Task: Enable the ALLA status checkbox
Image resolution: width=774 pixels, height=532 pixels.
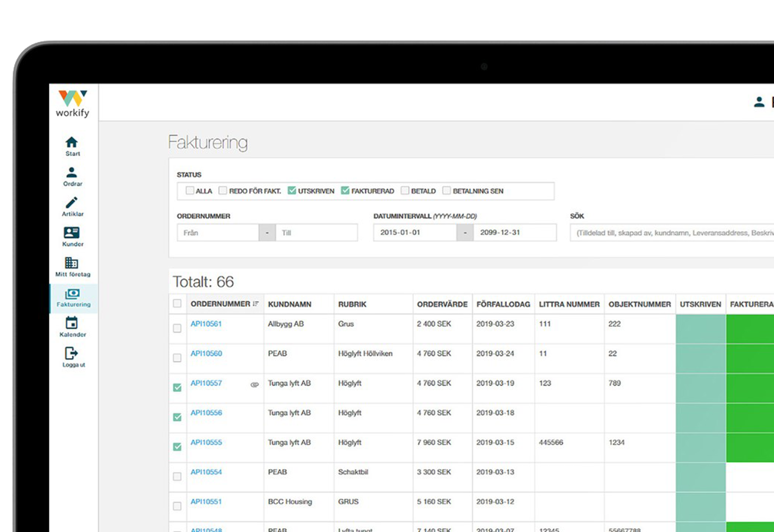Action: coord(190,191)
